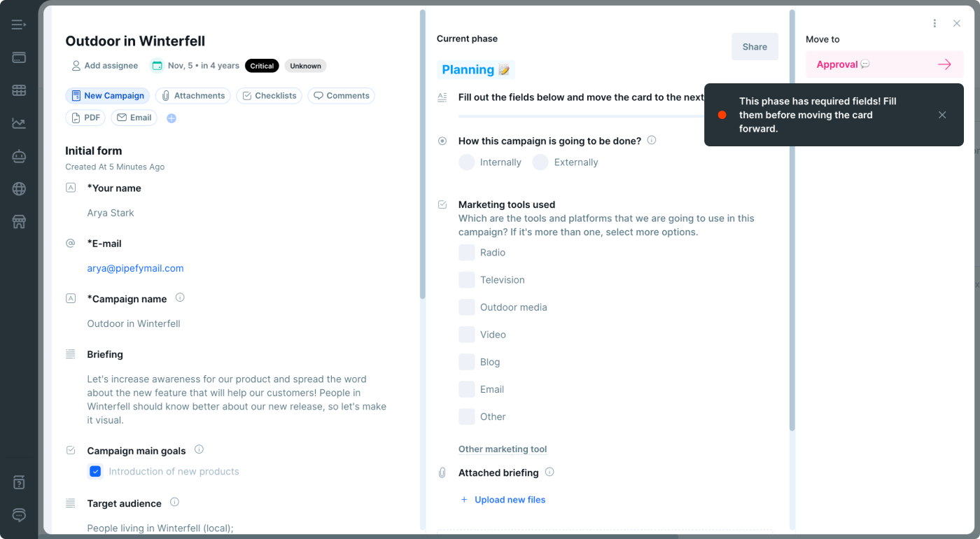Uncheck Introduction of new products goal
The width and height of the screenshot is (980, 539).
95,471
